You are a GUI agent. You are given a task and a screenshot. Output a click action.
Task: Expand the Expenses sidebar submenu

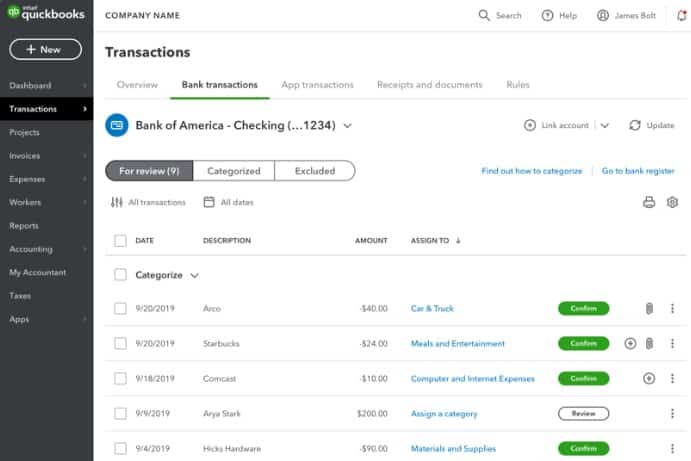[x=85, y=179]
